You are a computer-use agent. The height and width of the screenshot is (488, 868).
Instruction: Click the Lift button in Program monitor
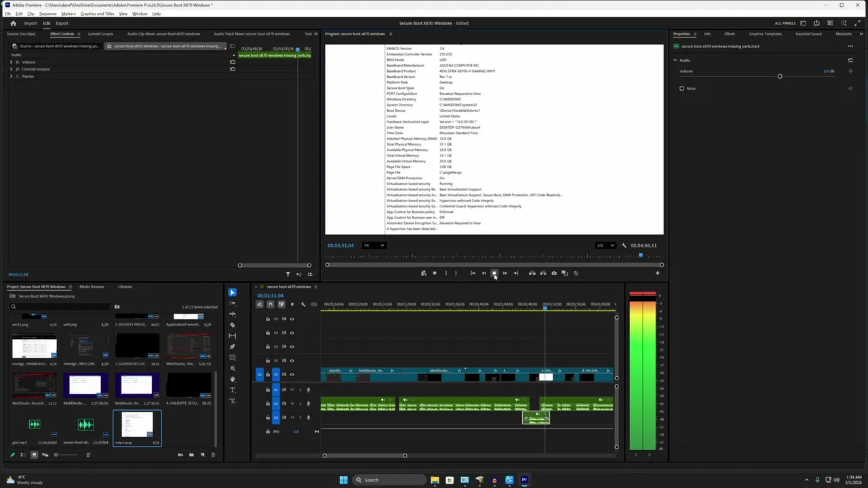tap(532, 273)
